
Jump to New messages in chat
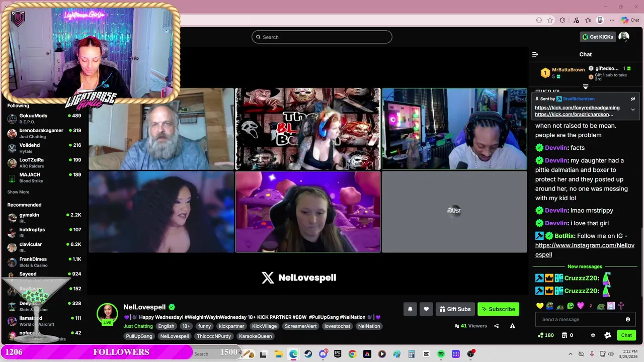click(585, 266)
